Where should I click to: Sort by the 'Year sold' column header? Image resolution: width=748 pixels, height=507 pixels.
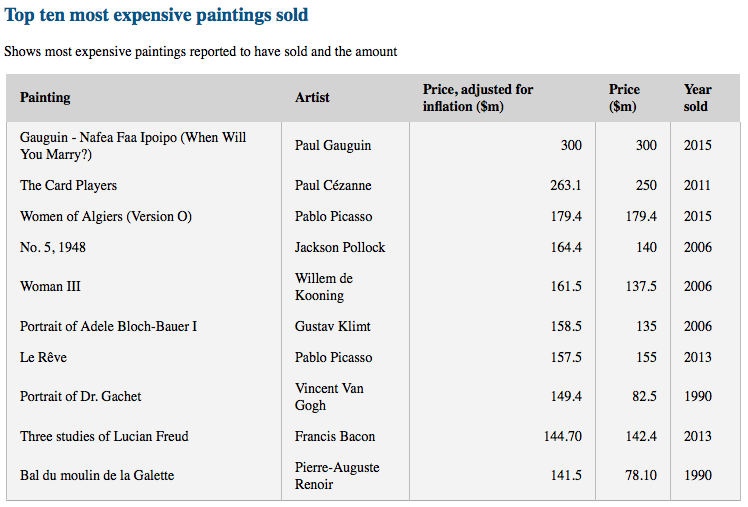(x=697, y=98)
